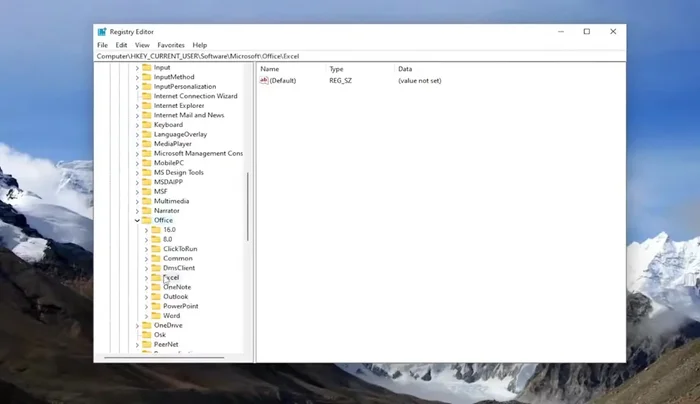The width and height of the screenshot is (700, 404).
Task: Click the tree pane vertical scrollbar
Action: pyautogui.click(x=247, y=205)
